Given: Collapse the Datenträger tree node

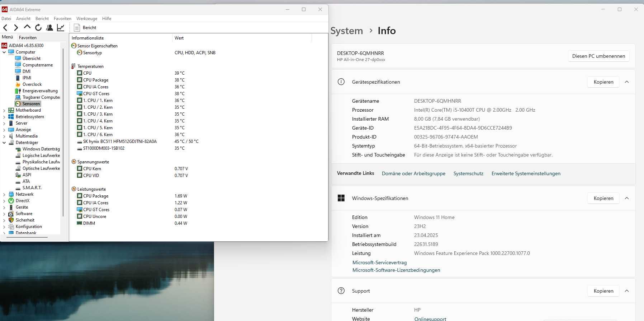Looking at the screenshot, I should pos(4,143).
